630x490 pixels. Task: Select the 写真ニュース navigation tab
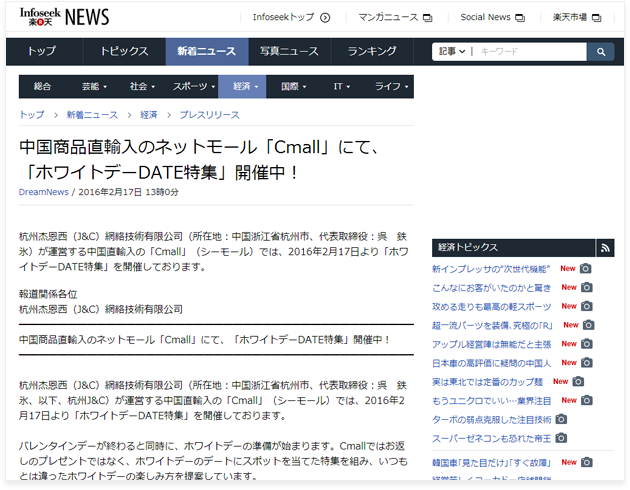click(x=289, y=51)
